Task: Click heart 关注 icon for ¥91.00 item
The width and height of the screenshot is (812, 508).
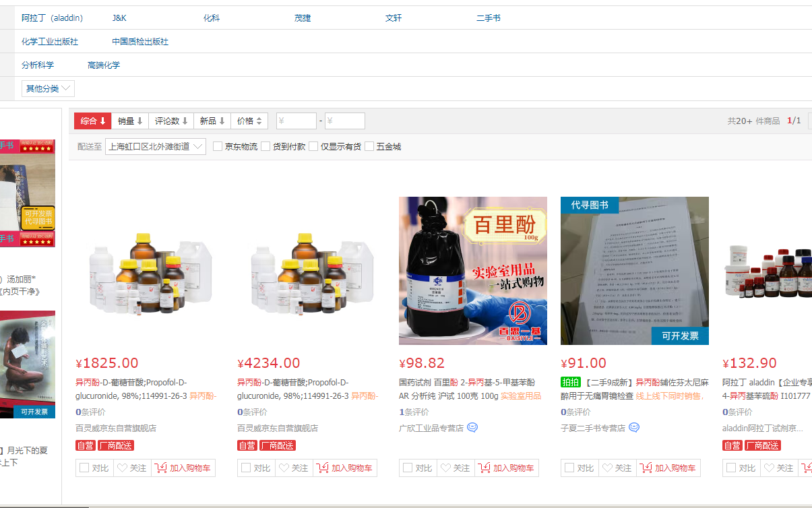Action: click(607, 468)
